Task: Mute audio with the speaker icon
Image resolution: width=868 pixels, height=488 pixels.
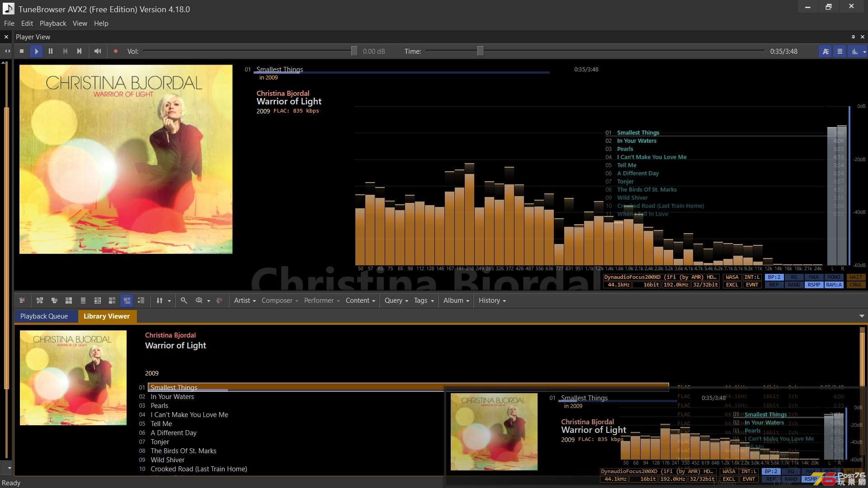Action: [98, 51]
